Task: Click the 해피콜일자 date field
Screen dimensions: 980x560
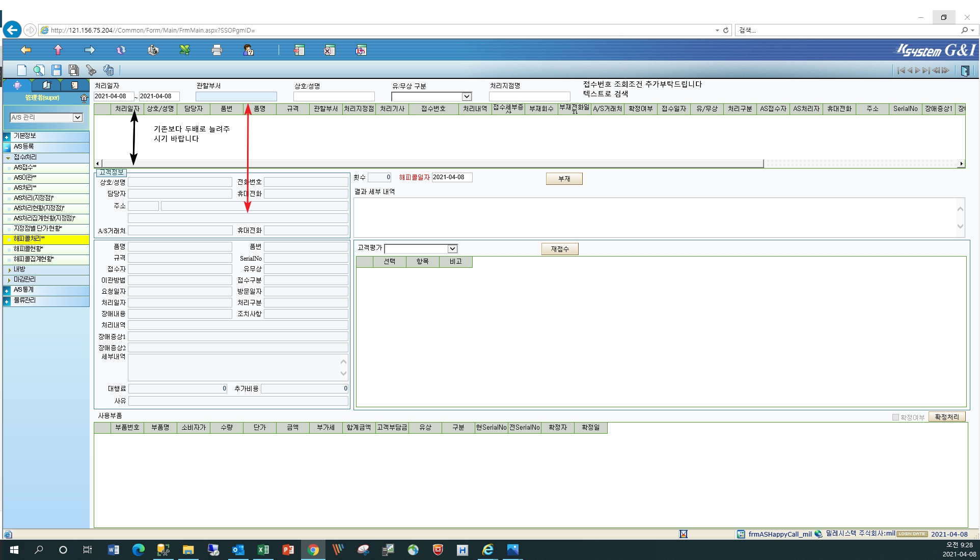Action: pos(452,177)
